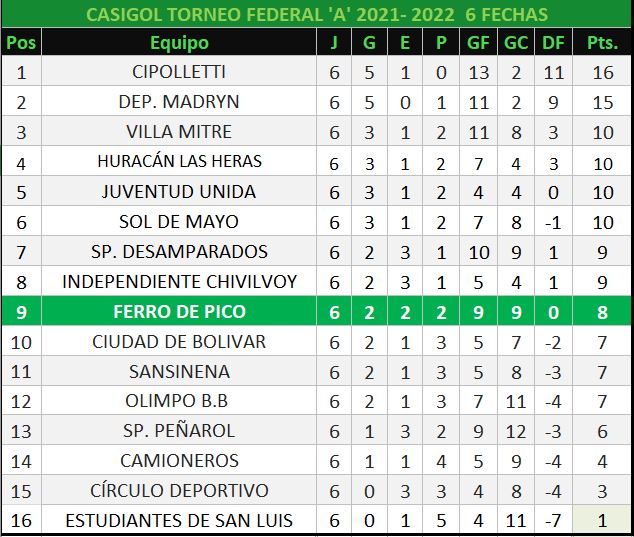The image size is (634, 537).
Task: Click the CAMIONEROS team cell
Action: click(x=179, y=461)
